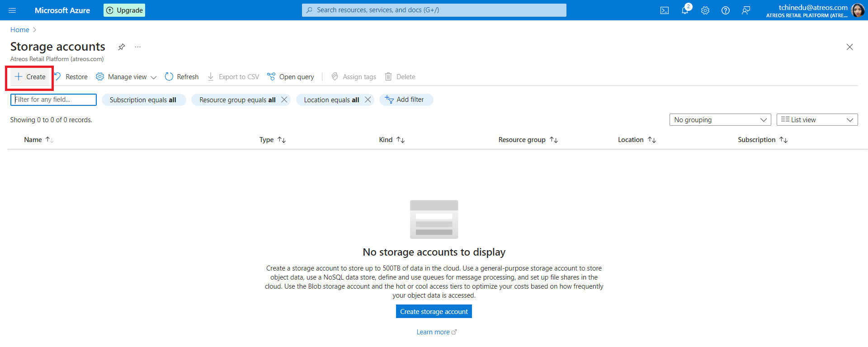Open the Resource group equals all filter
Viewport: 868px width, 347px height.
237,100
